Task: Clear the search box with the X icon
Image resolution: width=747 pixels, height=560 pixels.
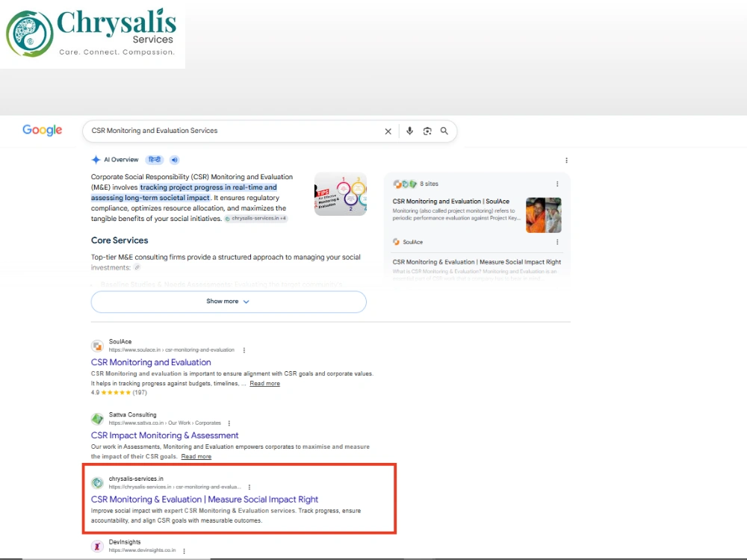Action: click(x=388, y=131)
